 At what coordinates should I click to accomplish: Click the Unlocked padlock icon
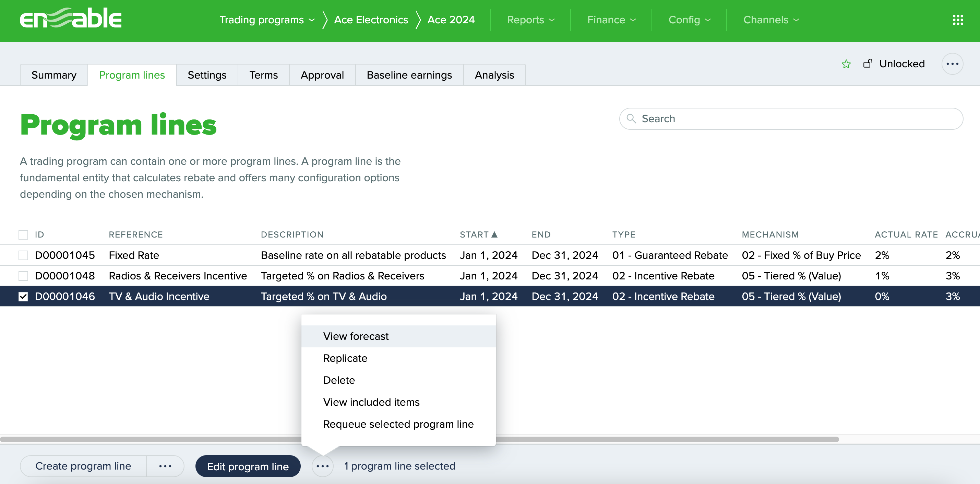click(x=868, y=63)
